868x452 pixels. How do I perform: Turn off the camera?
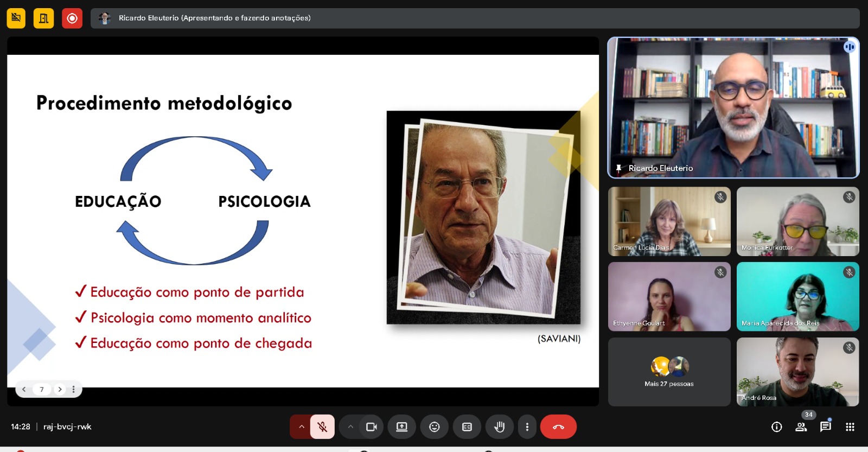click(371, 427)
